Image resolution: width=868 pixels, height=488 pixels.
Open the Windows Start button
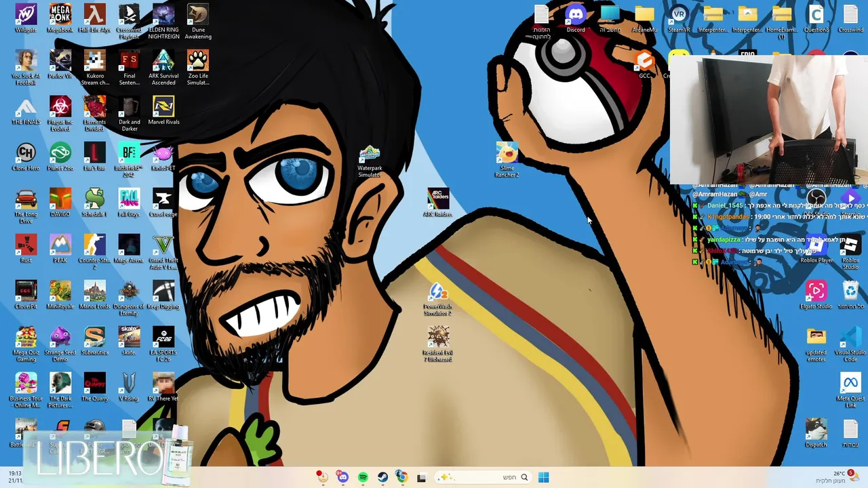pos(543,477)
